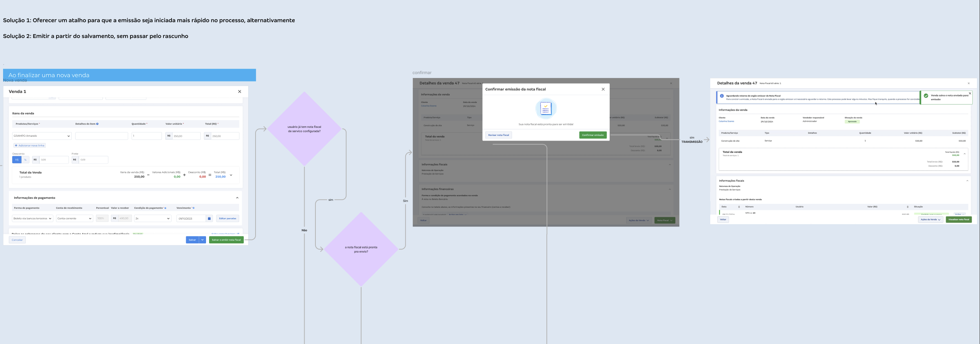The image size is (980, 344).
Task: Select the R$ discount type toggle
Action: click(17, 160)
